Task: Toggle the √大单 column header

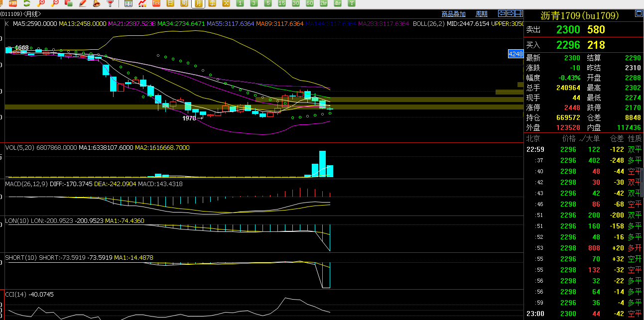Action: [589, 138]
